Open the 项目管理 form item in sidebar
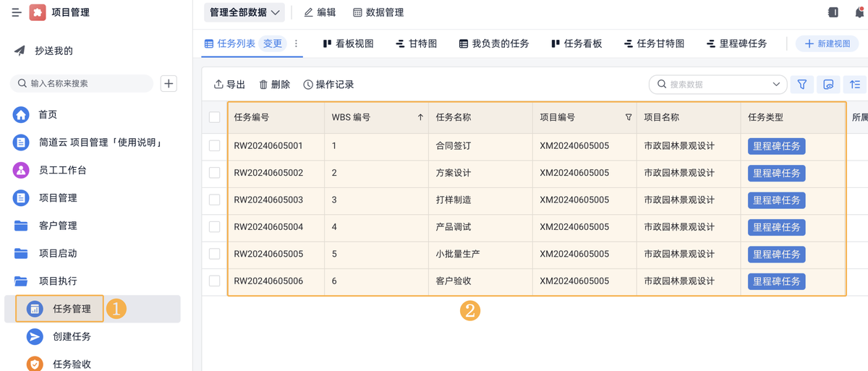Viewport: 868px width, 371px height. click(46, 197)
